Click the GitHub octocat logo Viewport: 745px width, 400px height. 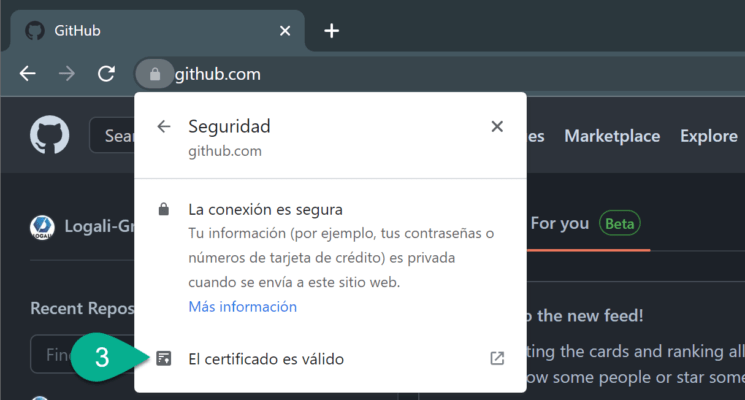pyautogui.click(x=50, y=135)
